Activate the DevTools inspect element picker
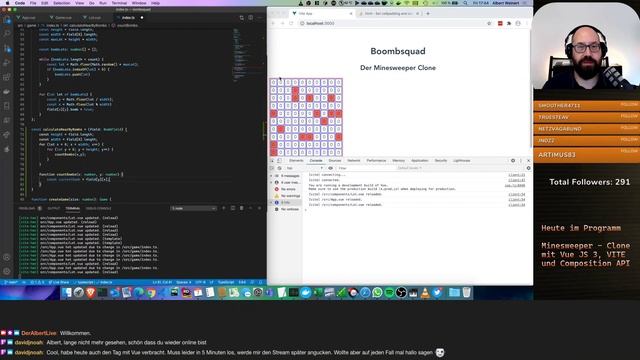 point(272,161)
